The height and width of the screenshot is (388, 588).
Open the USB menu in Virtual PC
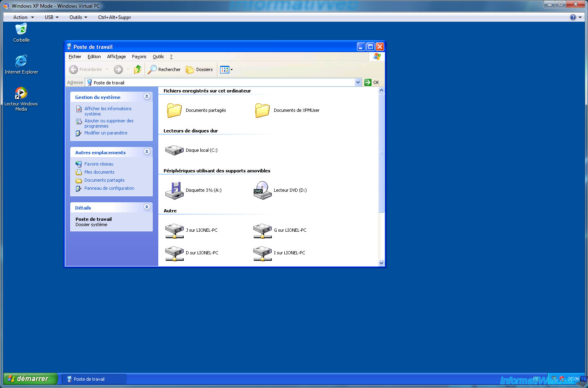[52, 17]
